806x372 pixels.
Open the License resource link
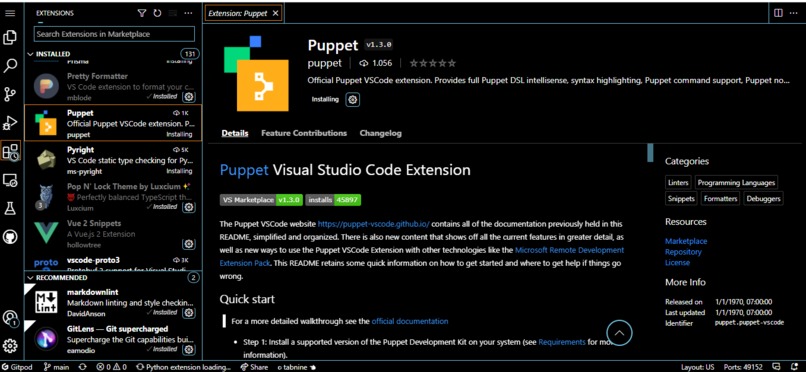point(677,263)
